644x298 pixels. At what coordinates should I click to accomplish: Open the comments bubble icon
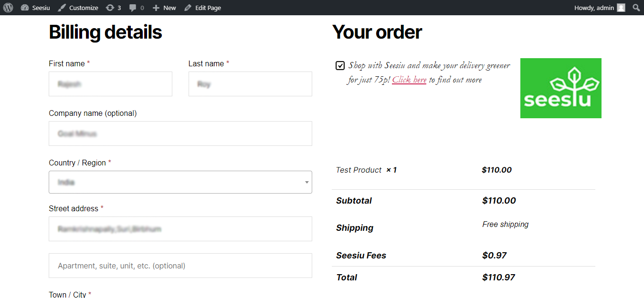pyautogui.click(x=133, y=8)
